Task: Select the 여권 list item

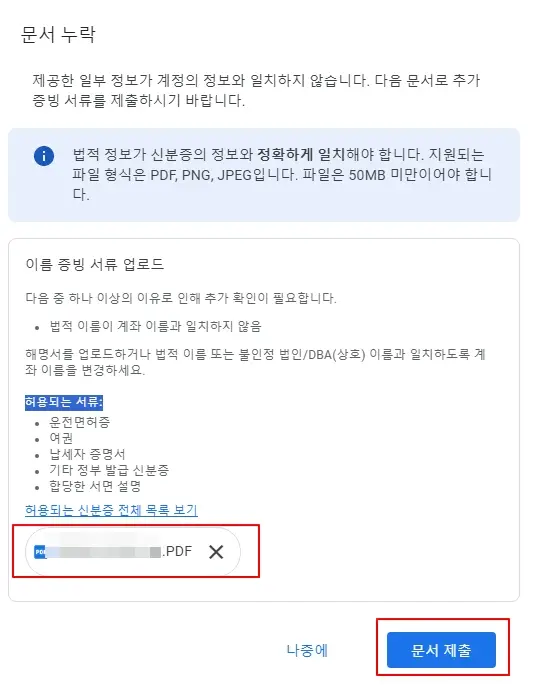Action: (x=61, y=438)
